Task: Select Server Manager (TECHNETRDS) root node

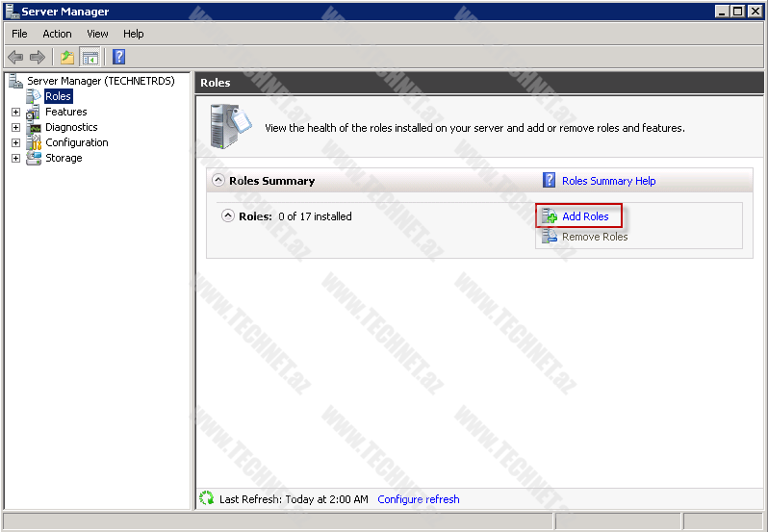Action: pos(100,81)
